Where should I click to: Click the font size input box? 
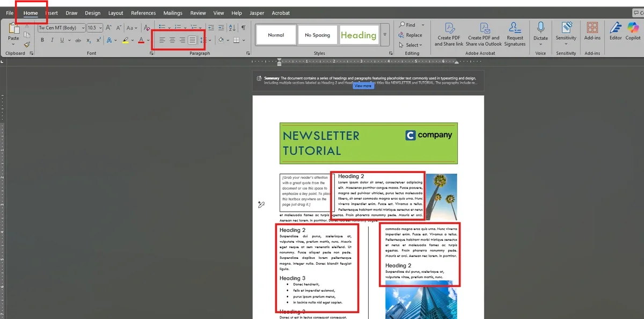click(92, 28)
